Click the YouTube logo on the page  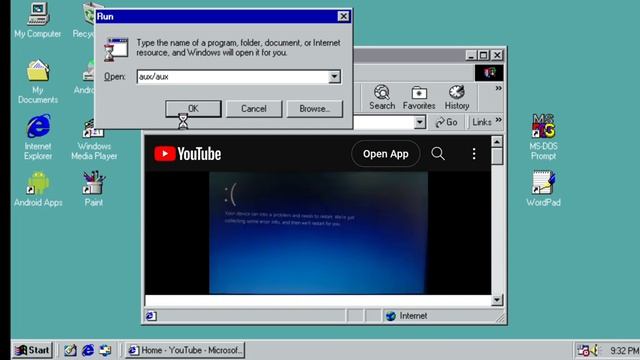tap(188, 154)
